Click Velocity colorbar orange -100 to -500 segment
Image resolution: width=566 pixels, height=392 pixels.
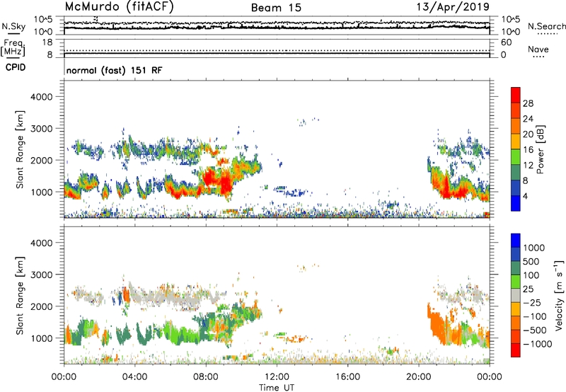[516, 323]
